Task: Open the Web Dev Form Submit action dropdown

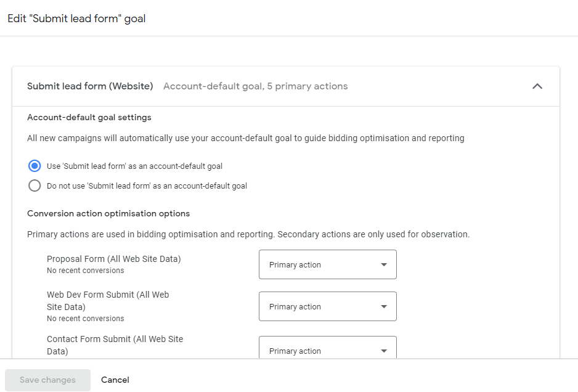Action: click(x=327, y=306)
